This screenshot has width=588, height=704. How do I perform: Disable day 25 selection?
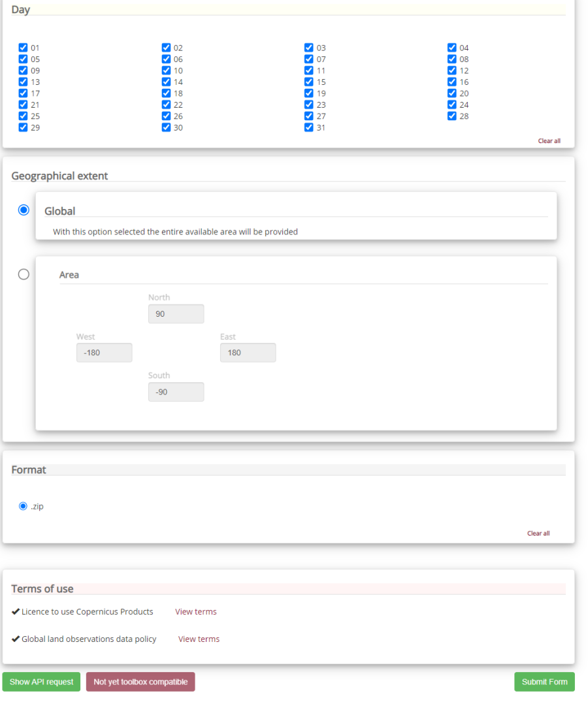[x=23, y=116]
